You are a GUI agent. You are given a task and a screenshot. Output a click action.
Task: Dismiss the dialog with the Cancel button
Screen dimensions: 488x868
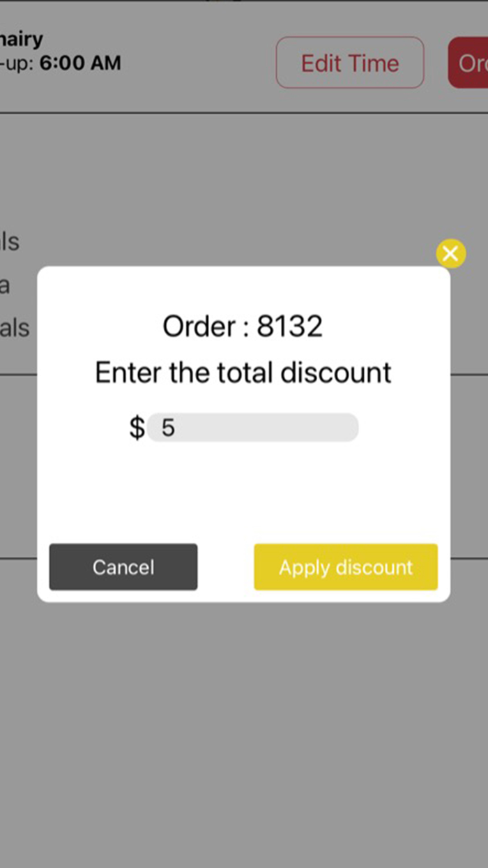(x=123, y=567)
